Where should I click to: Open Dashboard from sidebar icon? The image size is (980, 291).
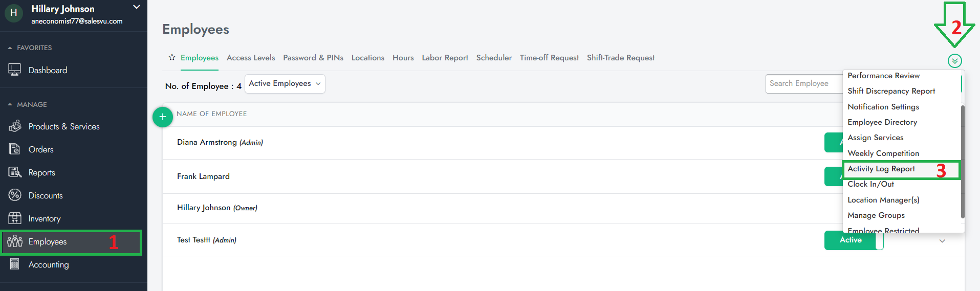14,70
